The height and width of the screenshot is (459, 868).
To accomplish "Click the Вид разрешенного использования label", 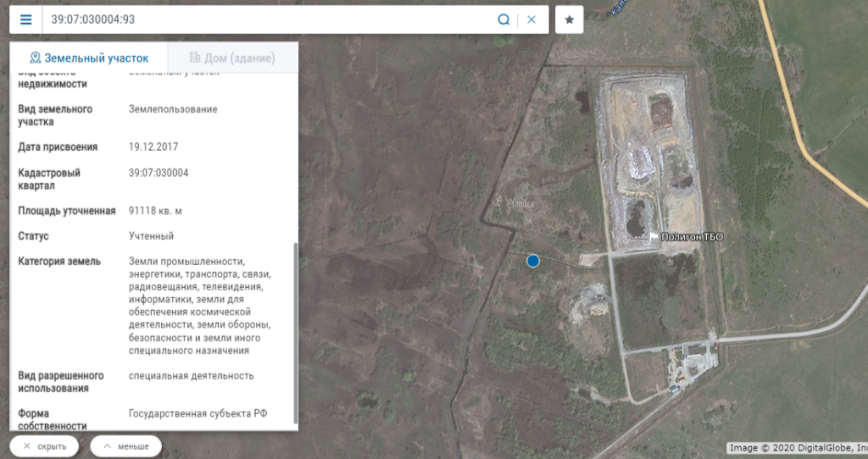I will point(61,382).
